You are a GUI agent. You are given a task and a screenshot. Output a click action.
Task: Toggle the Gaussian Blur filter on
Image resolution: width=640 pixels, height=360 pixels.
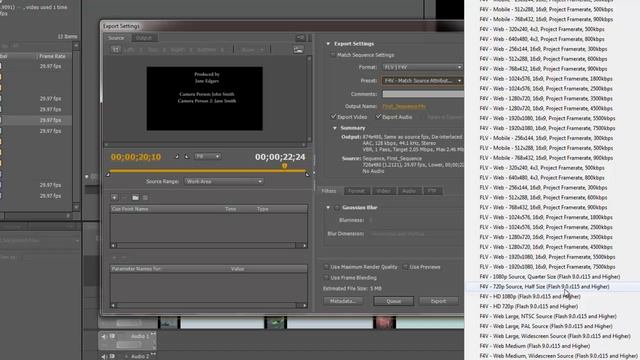[337, 207]
